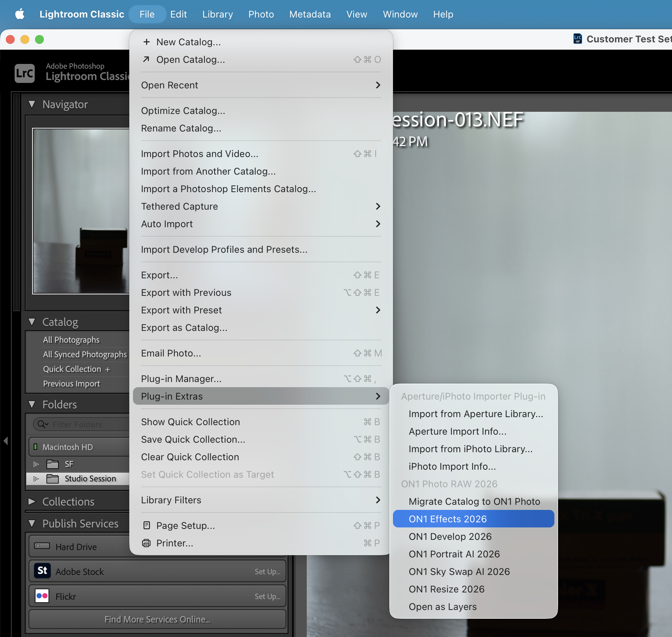Choose Email Photo
Image resolution: width=672 pixels, height=637 pixels.
click(x=261, y=353)
